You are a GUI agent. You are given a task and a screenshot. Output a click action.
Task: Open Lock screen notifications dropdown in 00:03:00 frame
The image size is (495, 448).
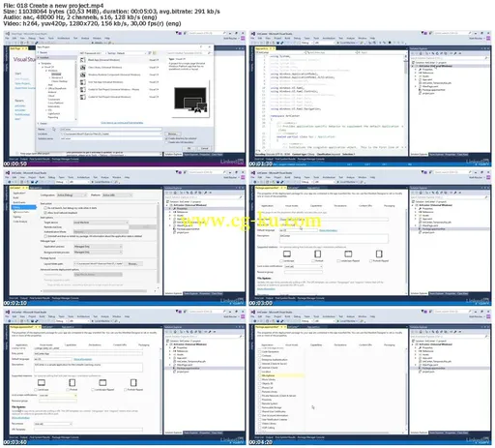pos(304,266)
